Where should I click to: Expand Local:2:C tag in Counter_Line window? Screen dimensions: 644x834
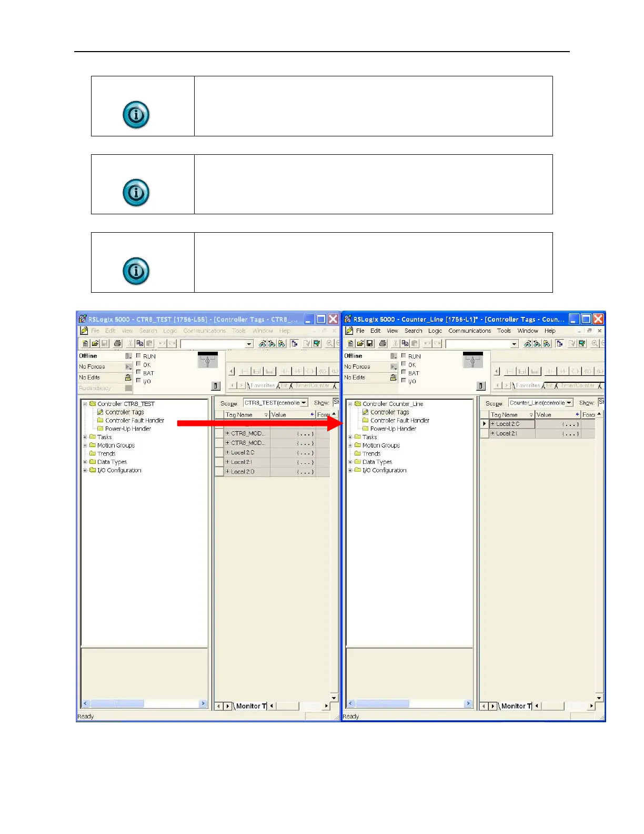tap(492, 424)
